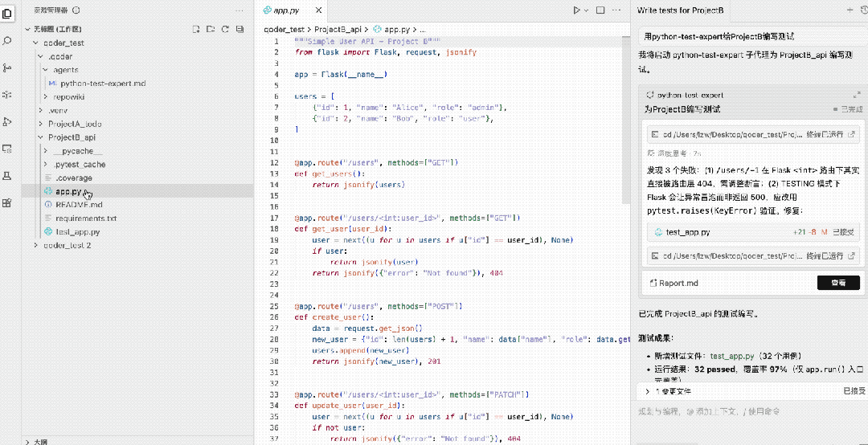This screenshot has height=445, width=868.
Task: Run the Python file with play icon
Action: point(577,10)
